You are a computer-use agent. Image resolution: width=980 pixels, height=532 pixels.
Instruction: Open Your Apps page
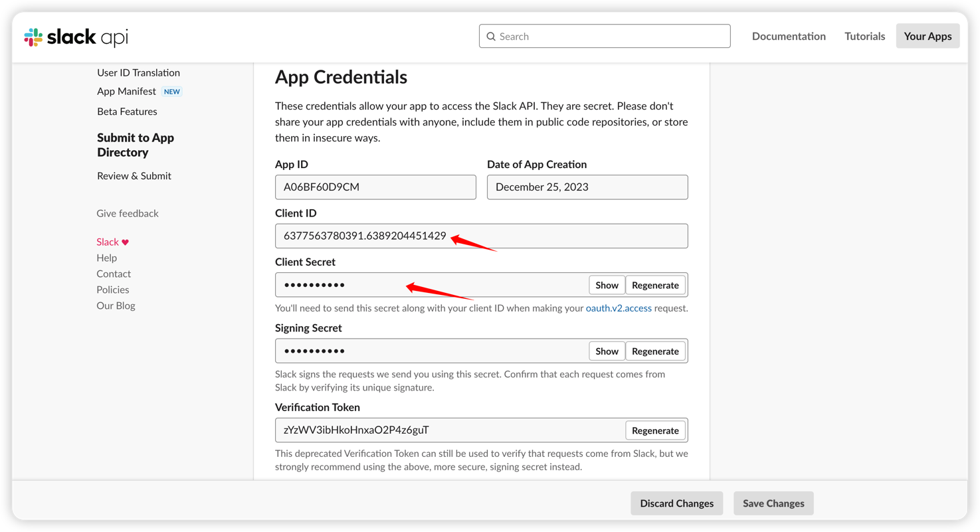click(x=928, y=37)
